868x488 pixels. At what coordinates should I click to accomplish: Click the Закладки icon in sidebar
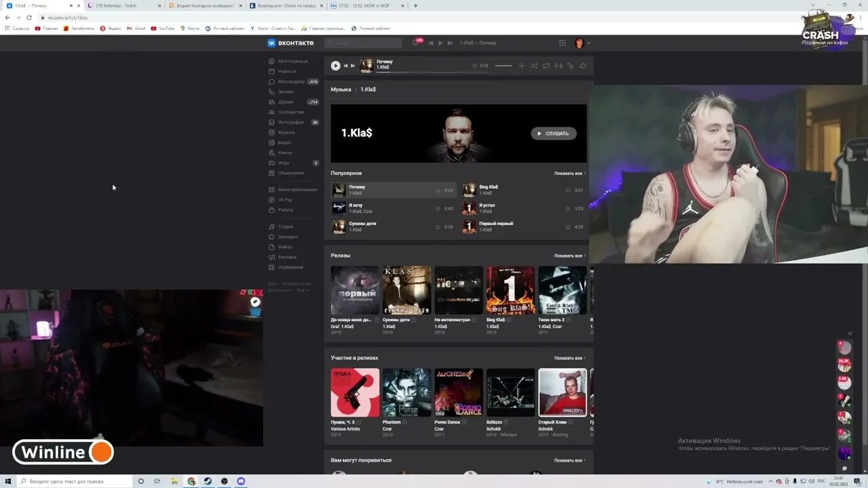point(272,237)
